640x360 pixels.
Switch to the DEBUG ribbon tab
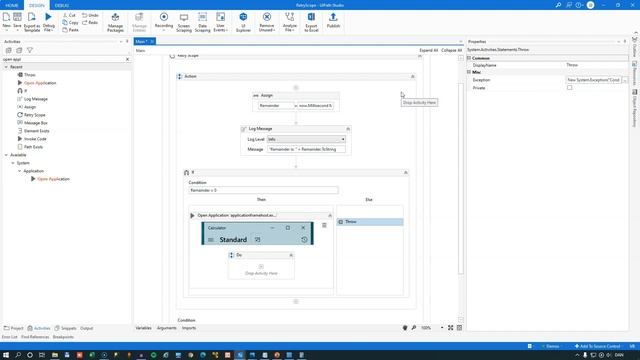coord(62,5)
